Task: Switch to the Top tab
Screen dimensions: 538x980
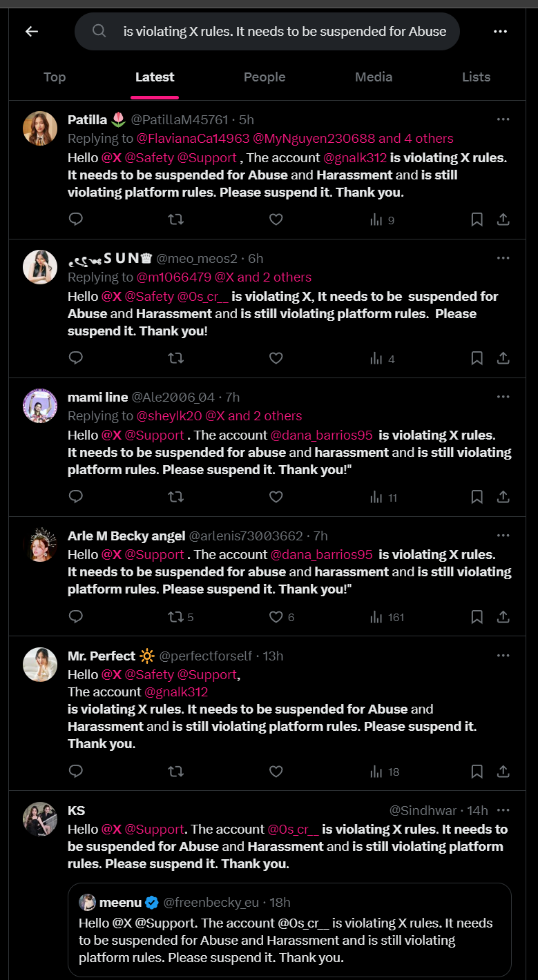Action: click(x=55, y=77)
